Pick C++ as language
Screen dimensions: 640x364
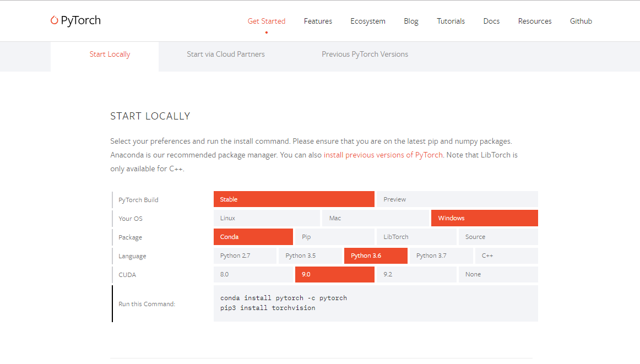tap(507, 256)
